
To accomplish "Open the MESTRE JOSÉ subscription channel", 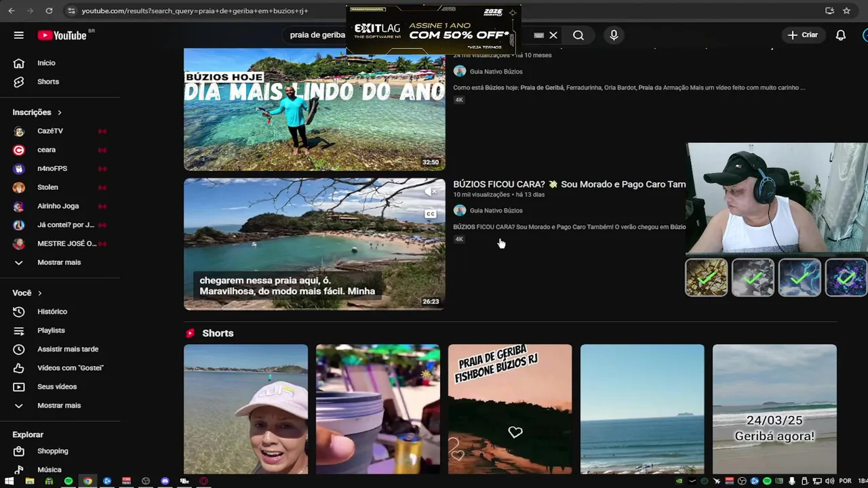I will coord(66,243).
